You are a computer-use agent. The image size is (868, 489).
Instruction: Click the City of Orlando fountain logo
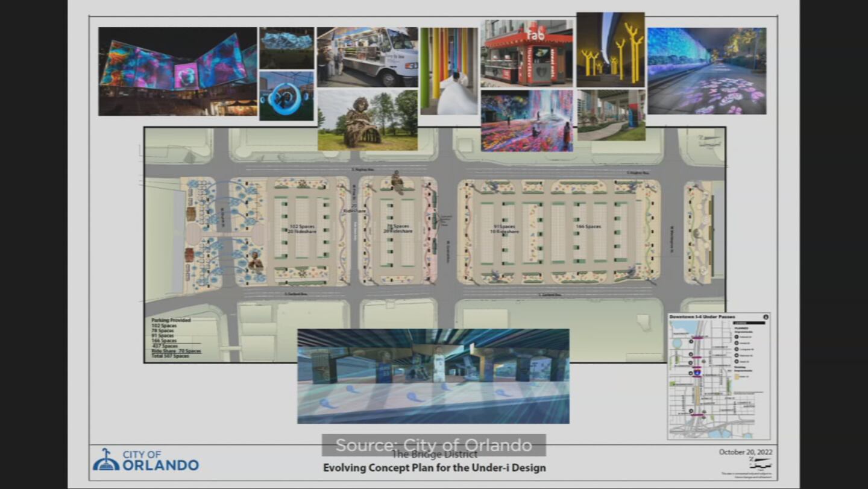[x=106, y=459]
